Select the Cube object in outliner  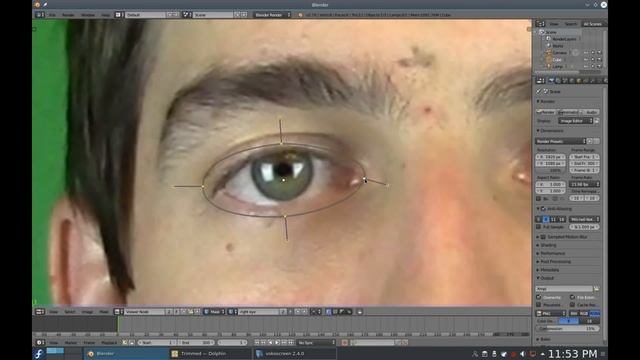557,59
